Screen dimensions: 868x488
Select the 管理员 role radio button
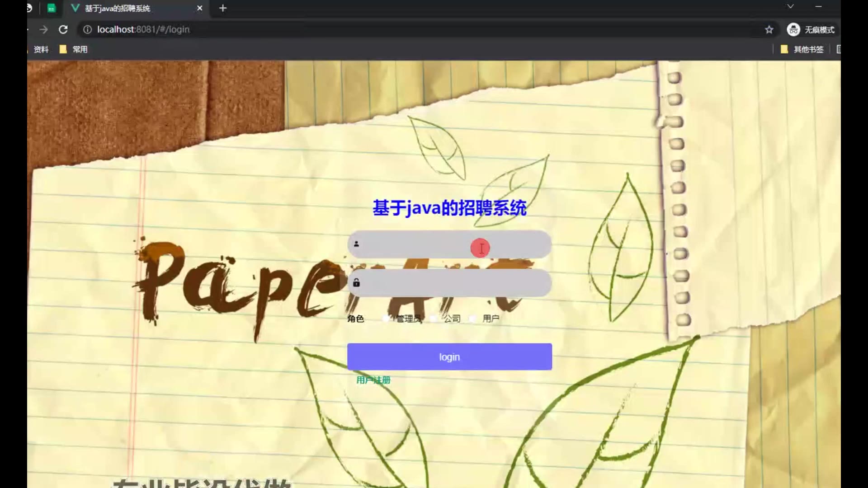386,319
